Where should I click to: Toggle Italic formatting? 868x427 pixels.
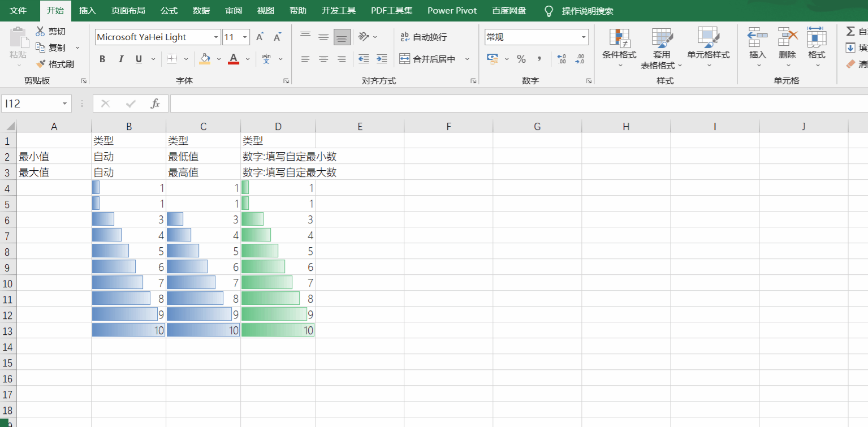tap(120, 59)
